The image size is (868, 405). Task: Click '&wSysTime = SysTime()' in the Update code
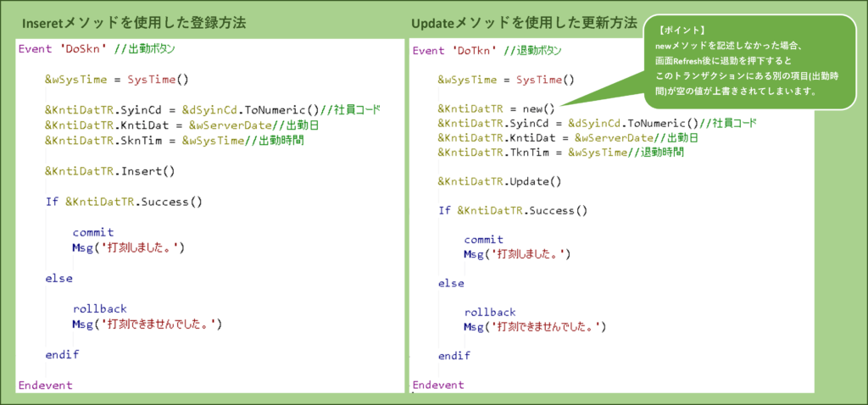click(x=507, y=80)
